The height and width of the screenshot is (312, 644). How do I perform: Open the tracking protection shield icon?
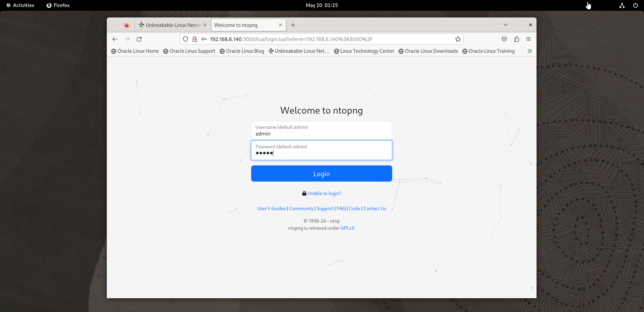point(185,39)
